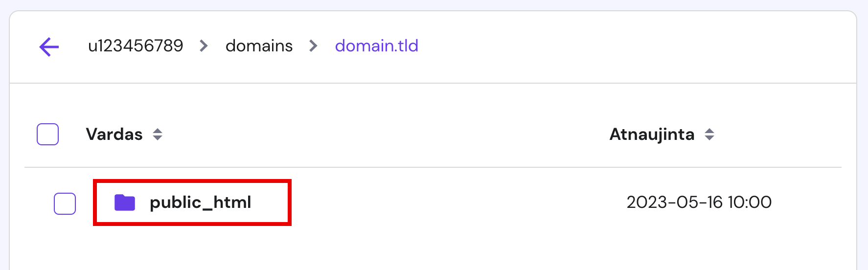Viewport: 868px width, 270px height.
Task: Sort files by the Vardas column label
Action: click(x=114, y=135)
